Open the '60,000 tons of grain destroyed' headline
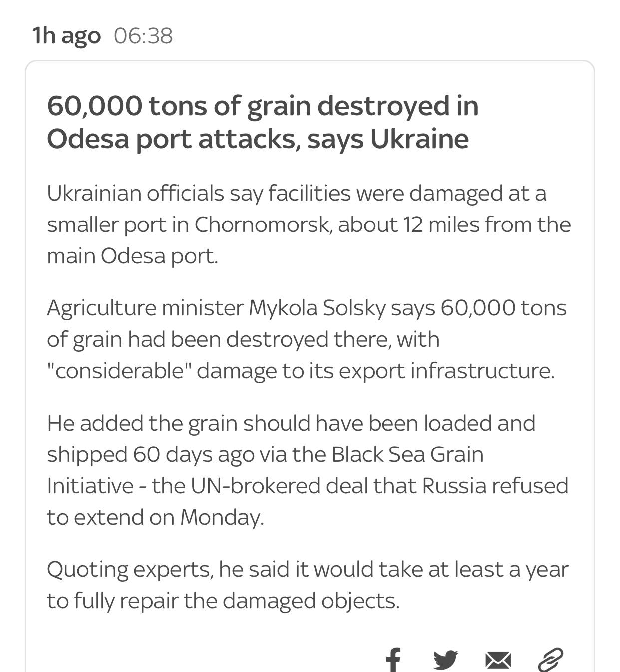The width and height of the screenshot is (620, 672). click(x=263, y=122)
